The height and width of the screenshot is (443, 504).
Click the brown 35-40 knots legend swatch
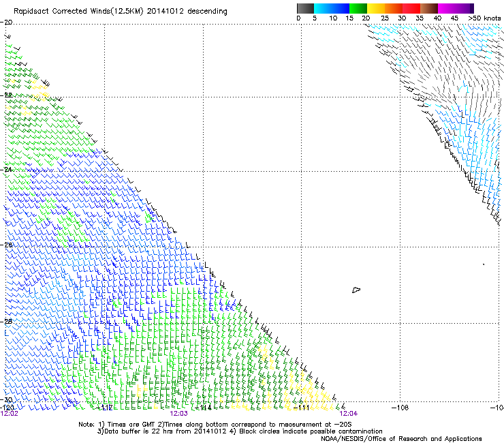pyautogui.click(x=429, y=8)
